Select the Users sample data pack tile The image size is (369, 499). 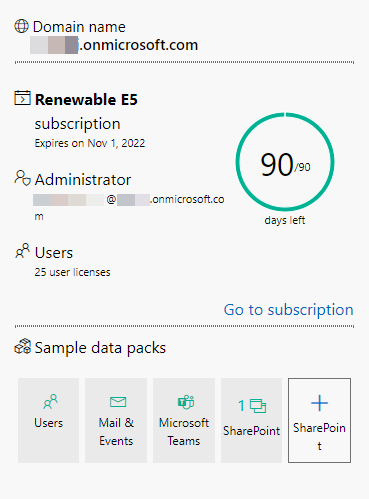point(49,420)
